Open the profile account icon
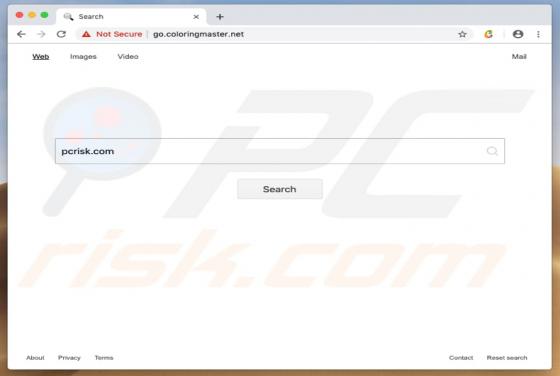560x376 pixels. tap(518, 34)
